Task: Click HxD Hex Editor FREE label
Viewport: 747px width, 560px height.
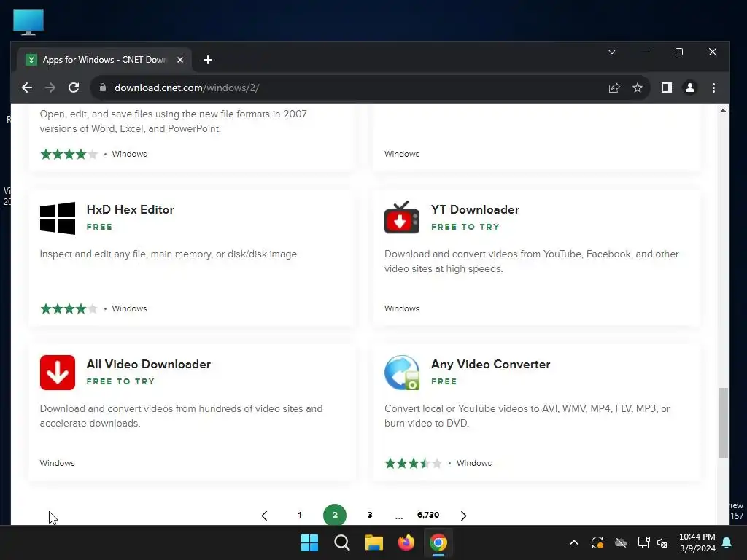Action: click(99, 227)
